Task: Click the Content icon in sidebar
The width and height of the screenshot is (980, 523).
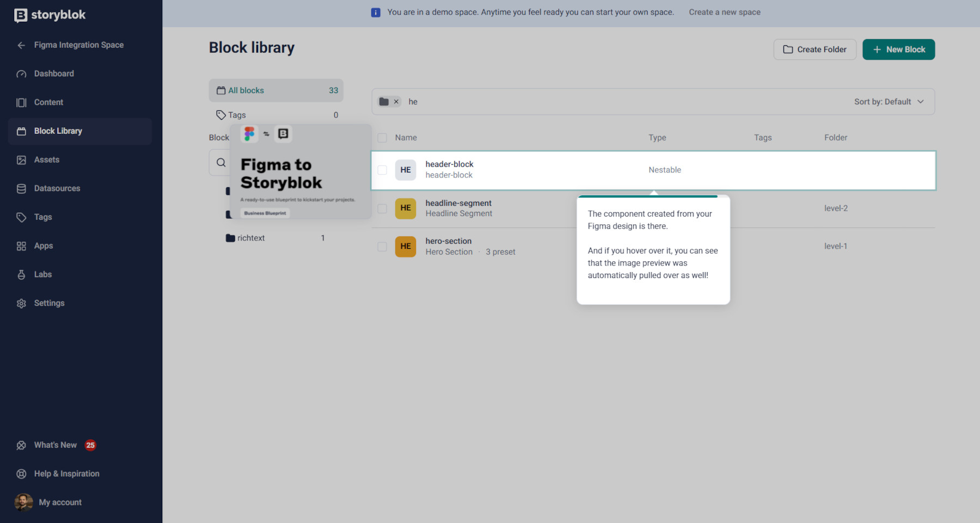Action: [21, 102]
